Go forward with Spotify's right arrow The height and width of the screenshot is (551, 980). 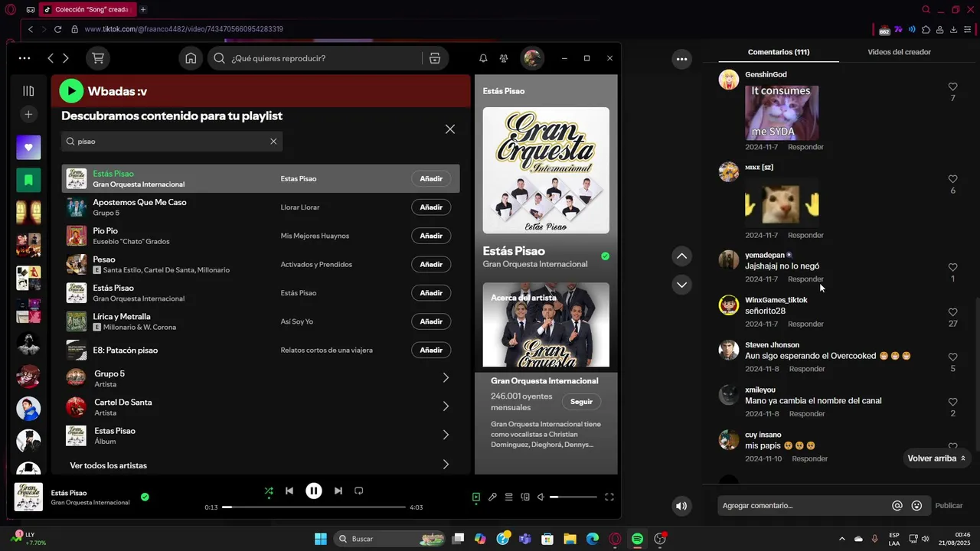[66, 58]
